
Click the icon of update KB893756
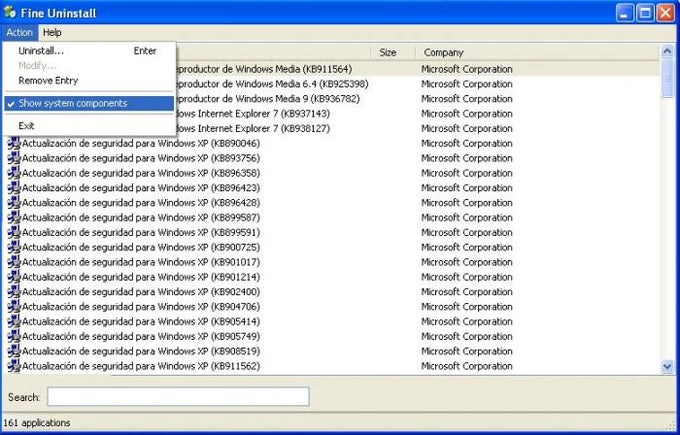[14, 158]
